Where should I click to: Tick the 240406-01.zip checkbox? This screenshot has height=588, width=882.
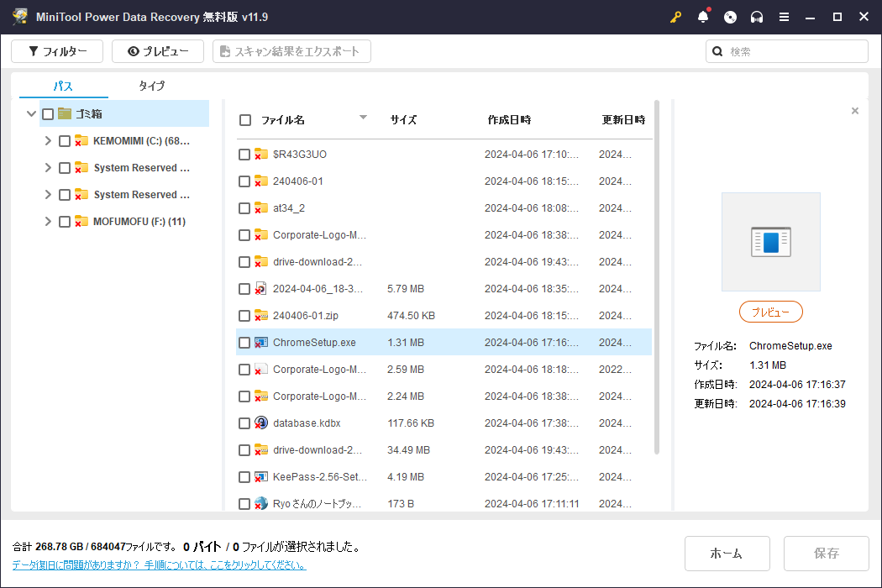244,316
